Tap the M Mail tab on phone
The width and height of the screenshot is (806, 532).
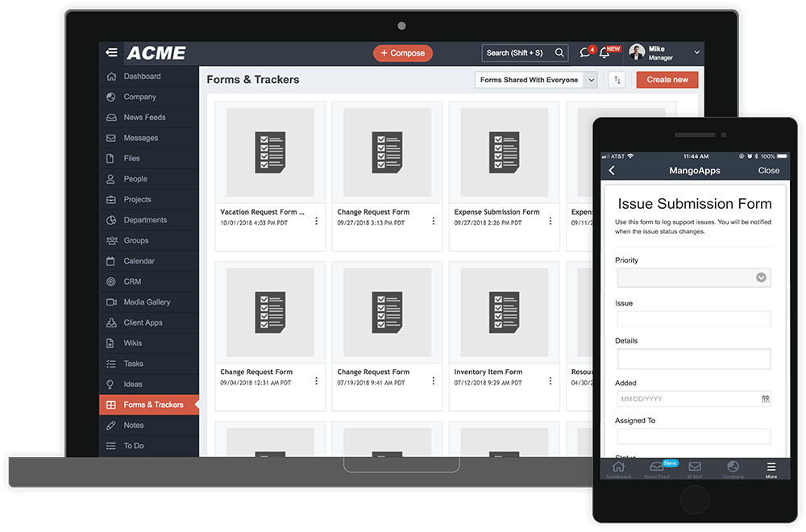coord(695,469)
